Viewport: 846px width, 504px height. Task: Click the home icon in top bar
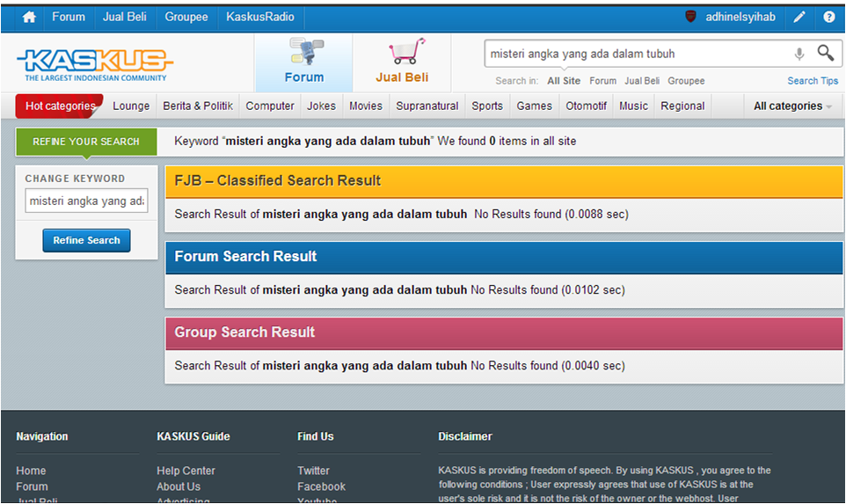(x=29, y=18)
